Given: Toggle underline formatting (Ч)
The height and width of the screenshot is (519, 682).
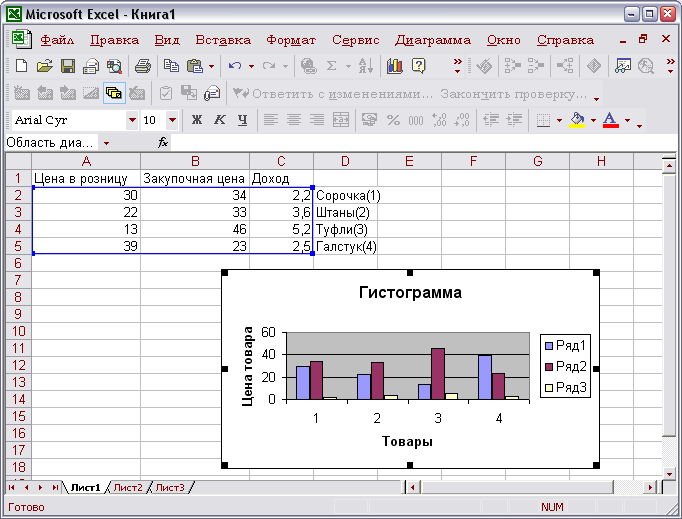Looking at the screenshot, I should point(240,120).
